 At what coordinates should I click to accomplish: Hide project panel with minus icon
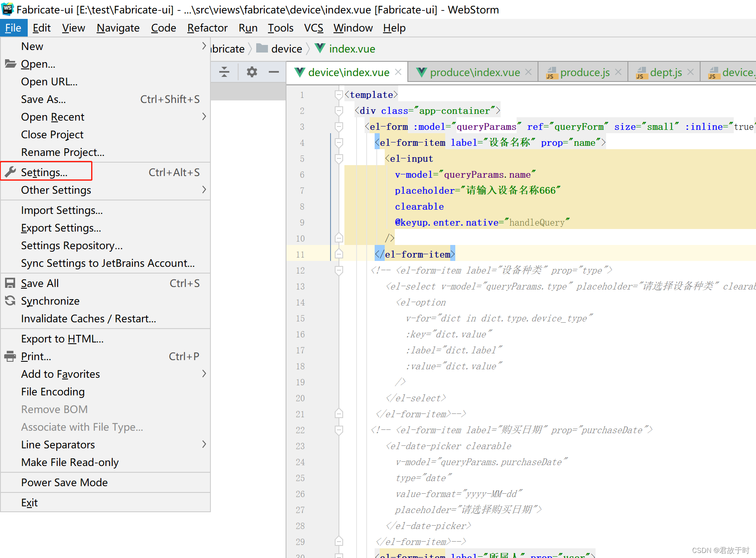pyautogui.click(x=274, y=72)
